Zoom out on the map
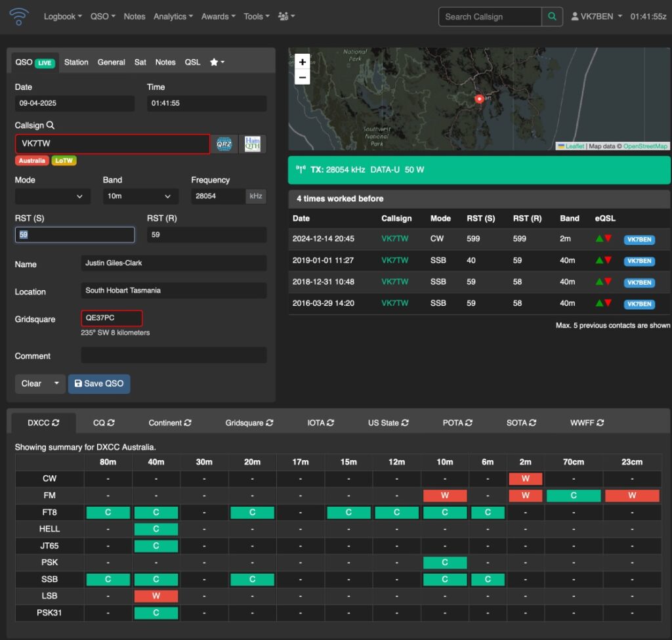 tap(302, 77)
